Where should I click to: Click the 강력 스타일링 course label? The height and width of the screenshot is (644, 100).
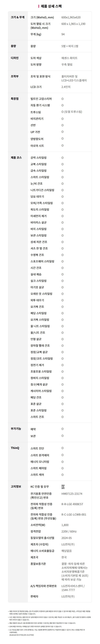[38, 158]
